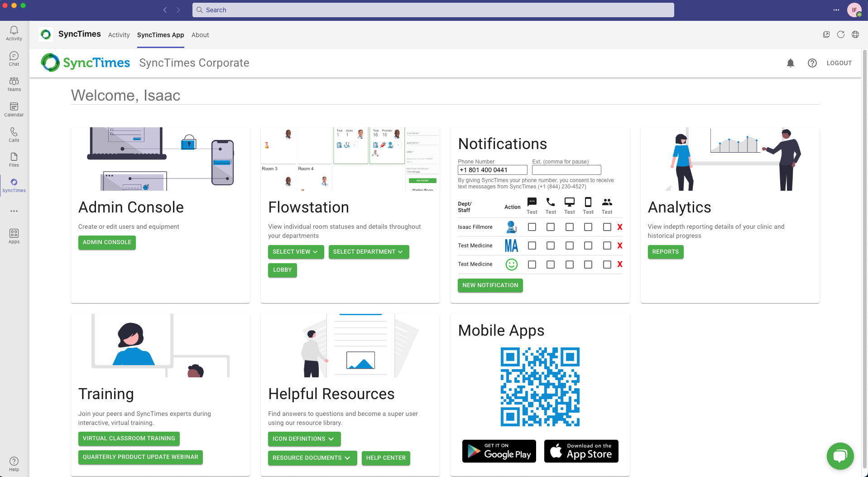Image resolution: width=868 pixels, height=477 pixels.
Task: Check text message box for Test Medicine MA row
Action: click(532, 246)
